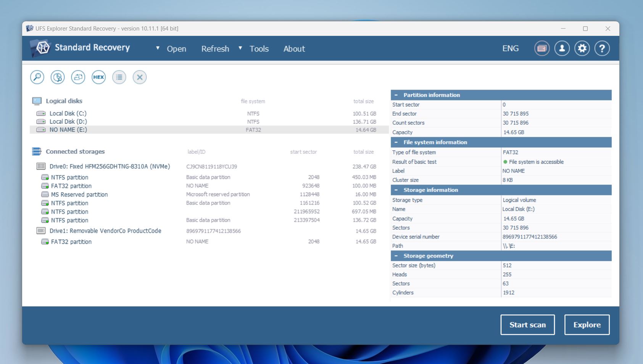The image size is (643, 364).
Task: Click the UFS Explorer title bar app icon
Action: coord(29,28)
